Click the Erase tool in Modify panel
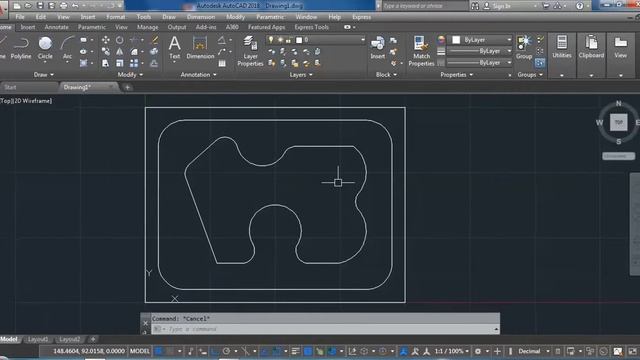The width and height of the screenshot is (640, 360). pyautogui.click(x=154, y=40)
